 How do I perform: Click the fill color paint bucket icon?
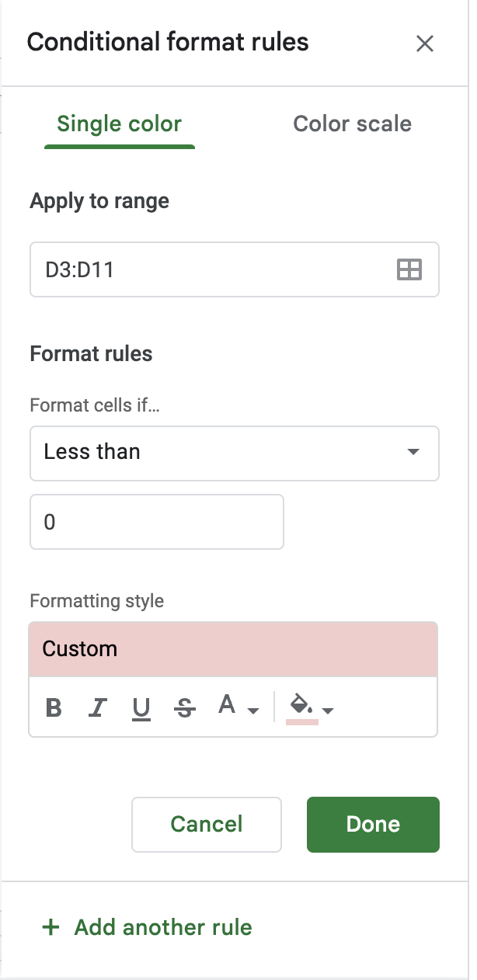tap(301, 706)
